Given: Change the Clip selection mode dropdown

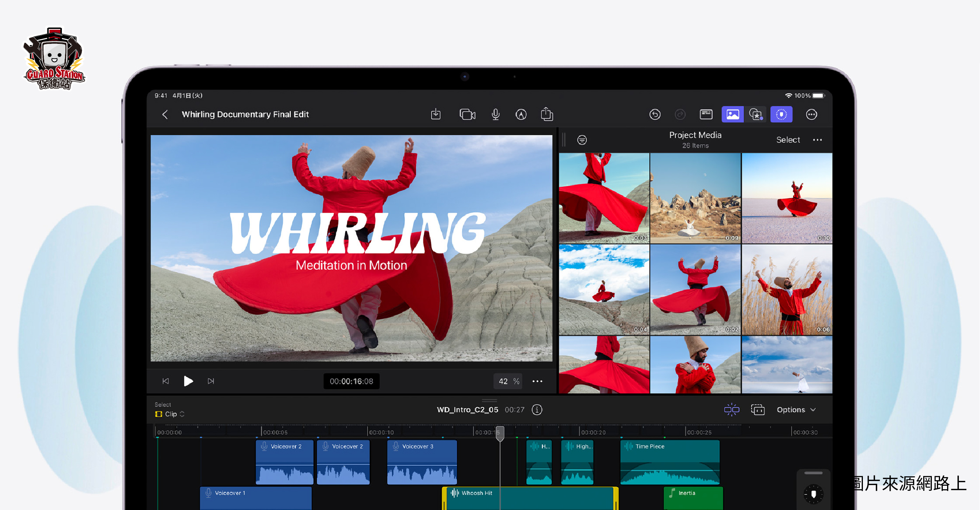Looking at the screenshot, I should click(x=170, y=414).
